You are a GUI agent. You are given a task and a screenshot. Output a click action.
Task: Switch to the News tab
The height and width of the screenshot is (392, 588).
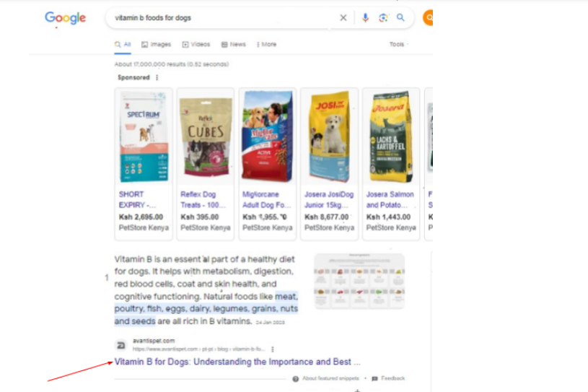(x=233, y=44)
